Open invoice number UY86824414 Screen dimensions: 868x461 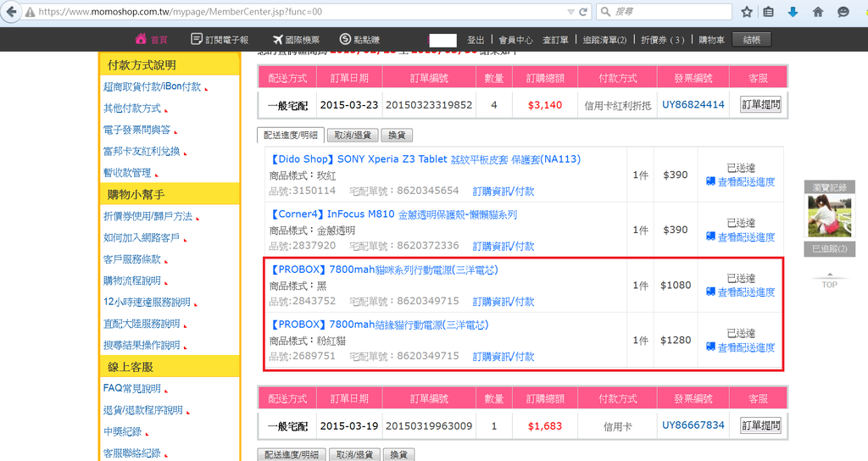coord(693,104)
